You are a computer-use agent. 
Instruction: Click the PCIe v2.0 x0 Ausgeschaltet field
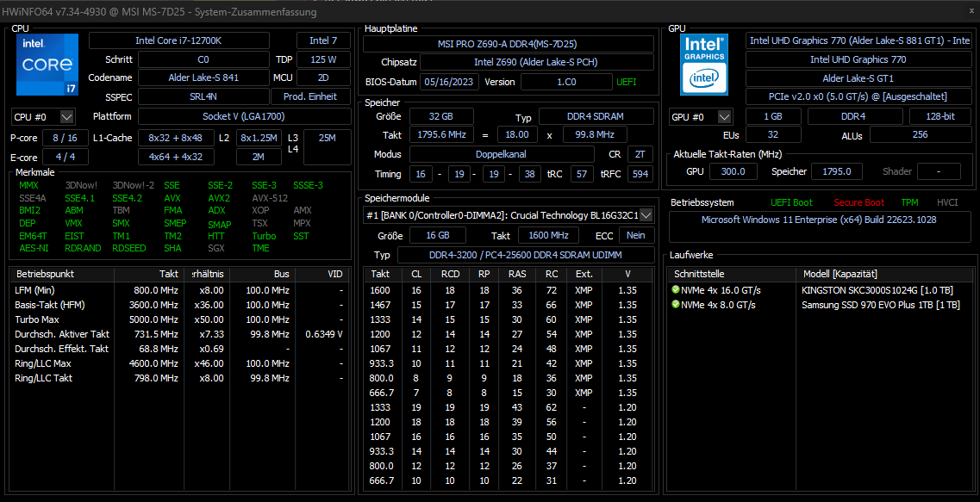pos(859,96)
